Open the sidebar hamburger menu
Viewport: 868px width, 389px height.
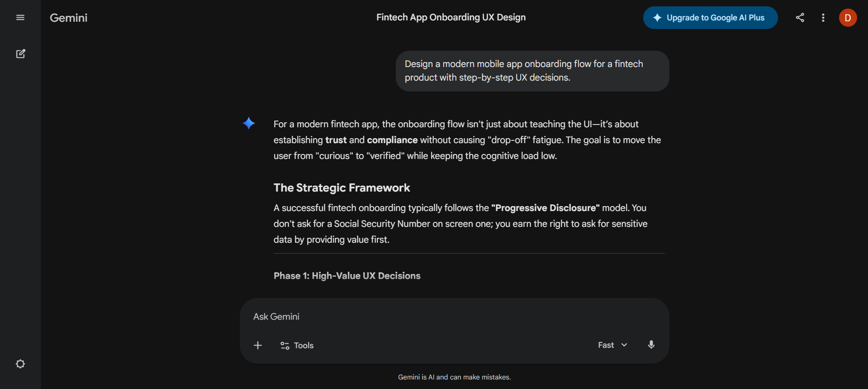tap(20, 17)
